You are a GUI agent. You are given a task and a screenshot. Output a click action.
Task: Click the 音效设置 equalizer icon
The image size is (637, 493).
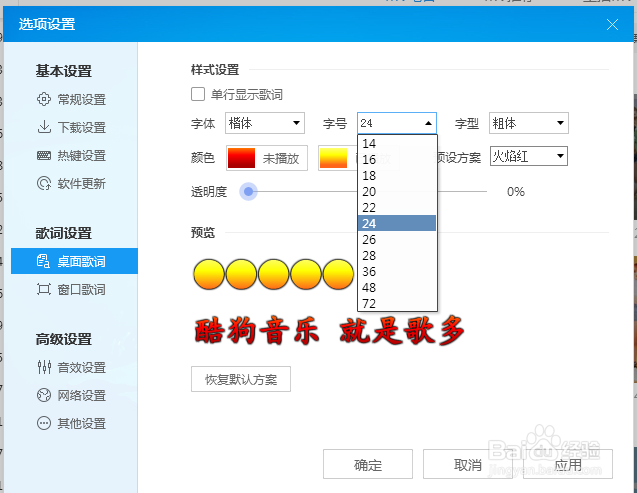click(x=44, y=367)
